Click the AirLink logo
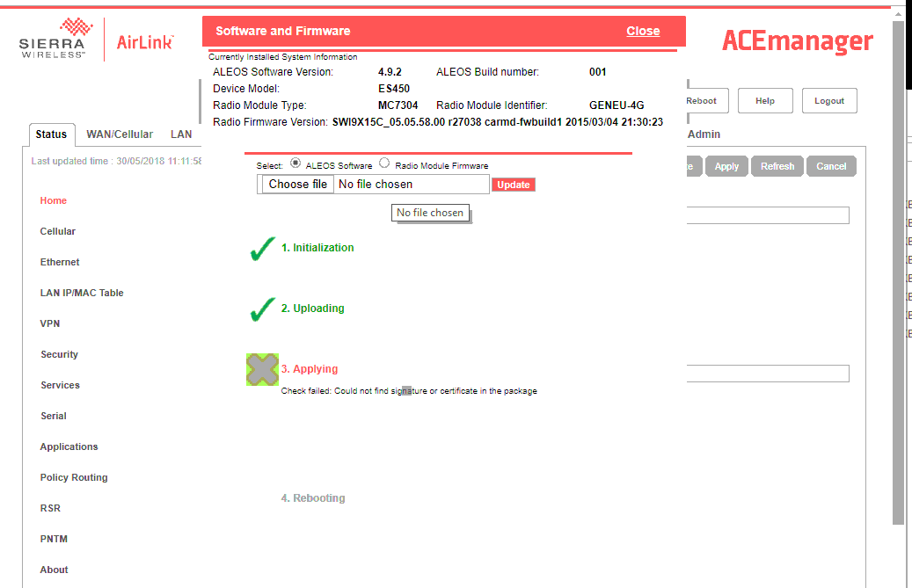The image size is (912, 588). click(x=145, y=42)
